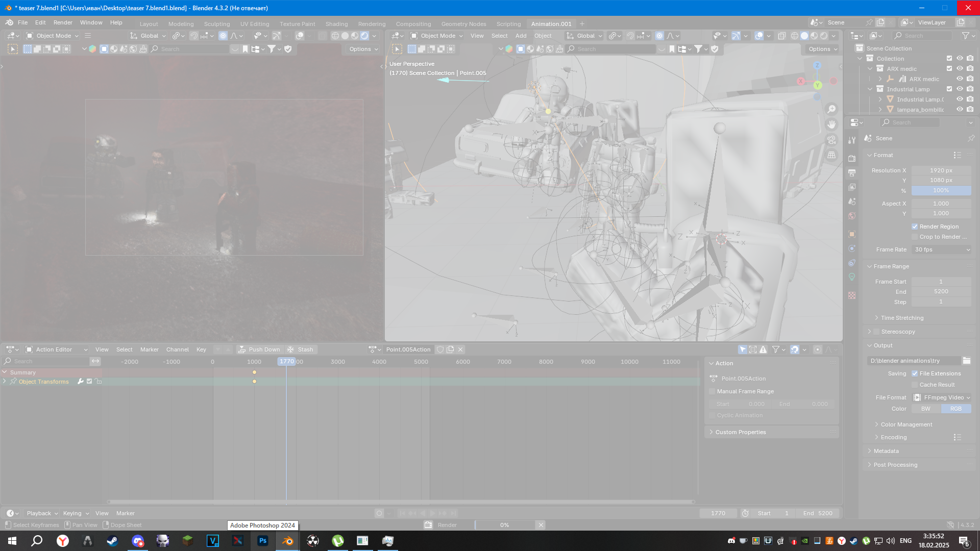Screen dimensions: 980x551
Task: Hide ARX medic collection with eye icon
Action: tap(960, 68)
